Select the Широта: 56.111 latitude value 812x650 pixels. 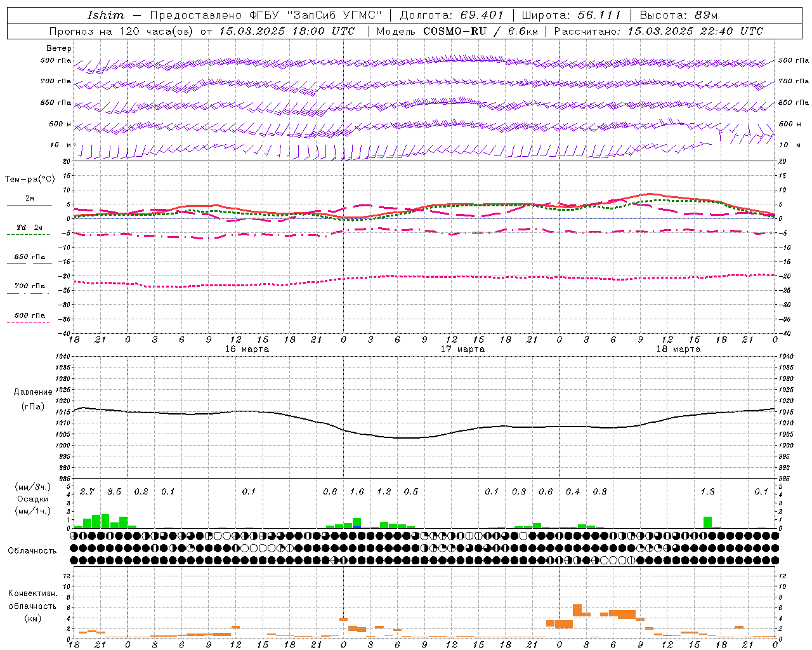pyautogui.click(x=571, y=15)
